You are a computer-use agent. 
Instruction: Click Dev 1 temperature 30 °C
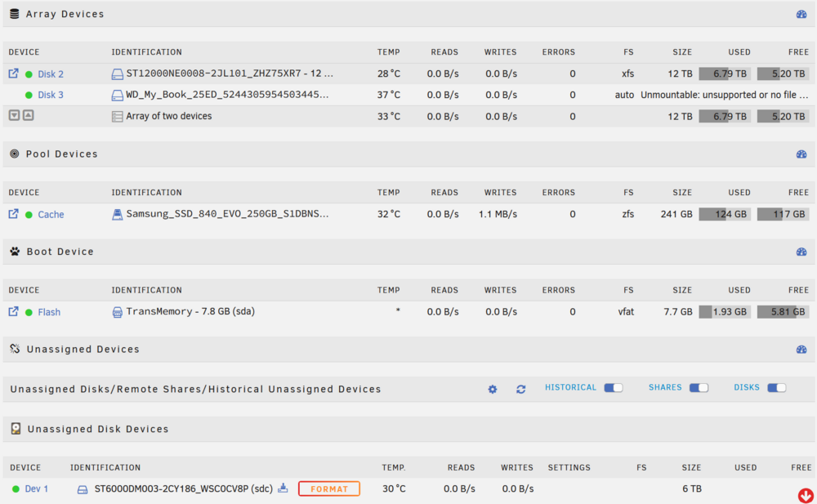[x=394, y=488]
